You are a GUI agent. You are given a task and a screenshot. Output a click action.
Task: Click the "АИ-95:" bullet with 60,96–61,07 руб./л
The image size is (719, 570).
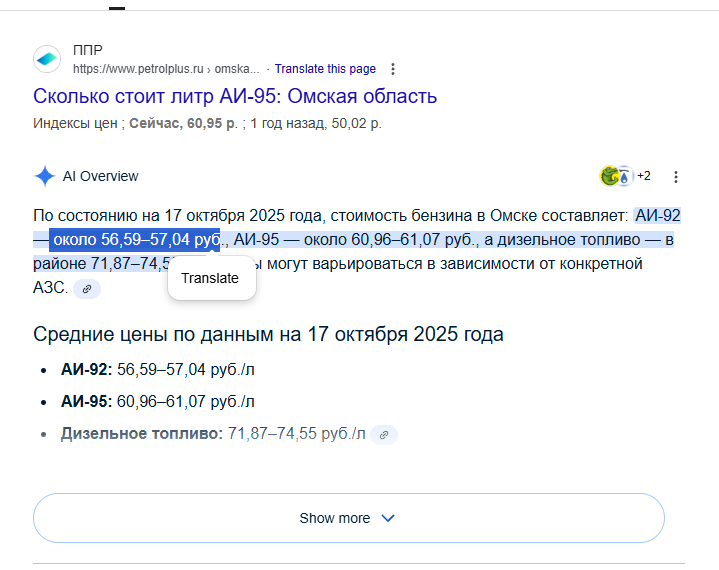(x=157, y=402)
